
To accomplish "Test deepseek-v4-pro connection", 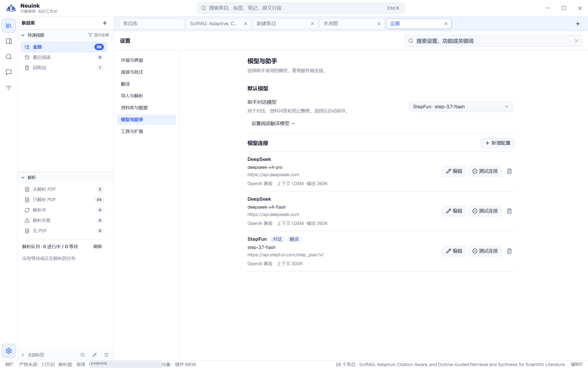I will [485, 171].
